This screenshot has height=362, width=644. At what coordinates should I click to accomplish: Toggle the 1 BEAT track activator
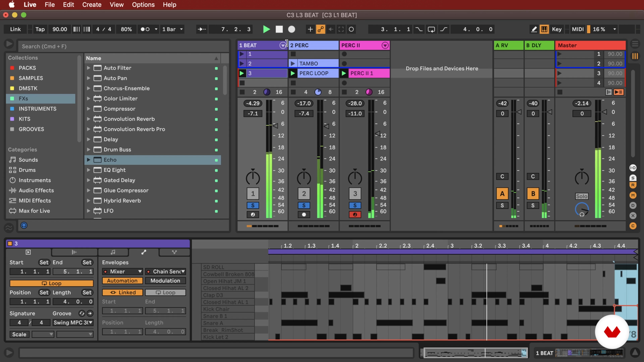tap(253, 194)
